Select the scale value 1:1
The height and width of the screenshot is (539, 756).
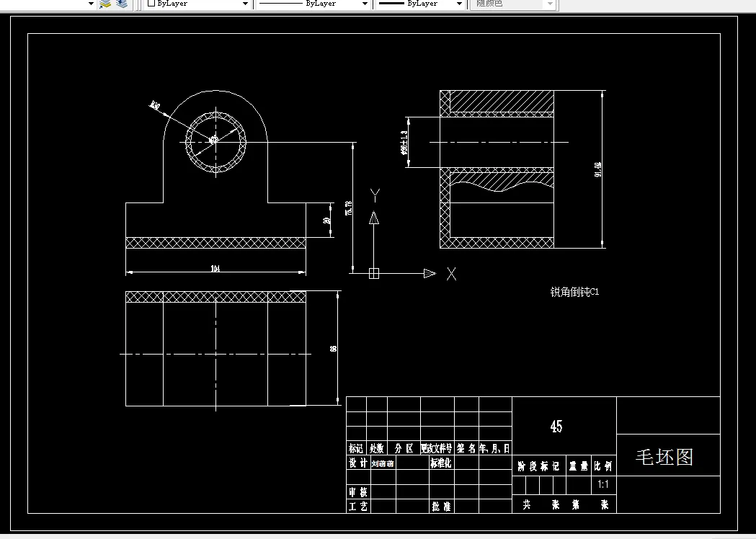pyautogui.click(x=602, y=484)
